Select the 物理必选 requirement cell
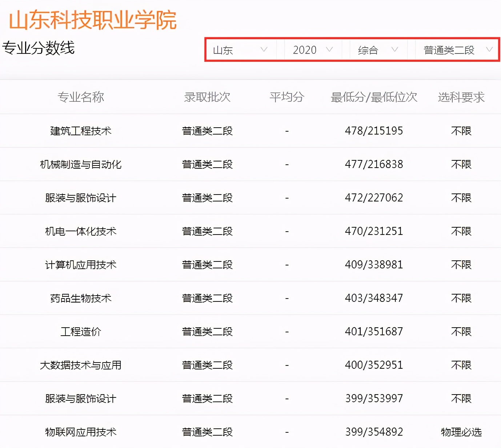 coord(461,432)
